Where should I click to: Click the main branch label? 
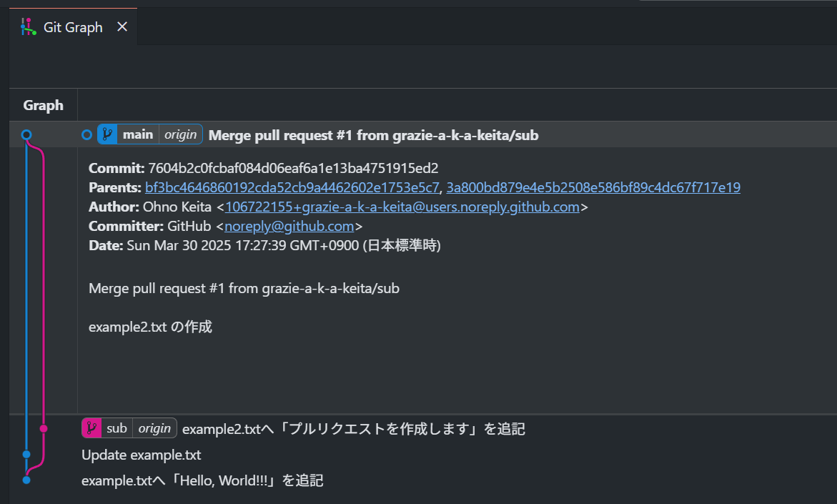138,134
